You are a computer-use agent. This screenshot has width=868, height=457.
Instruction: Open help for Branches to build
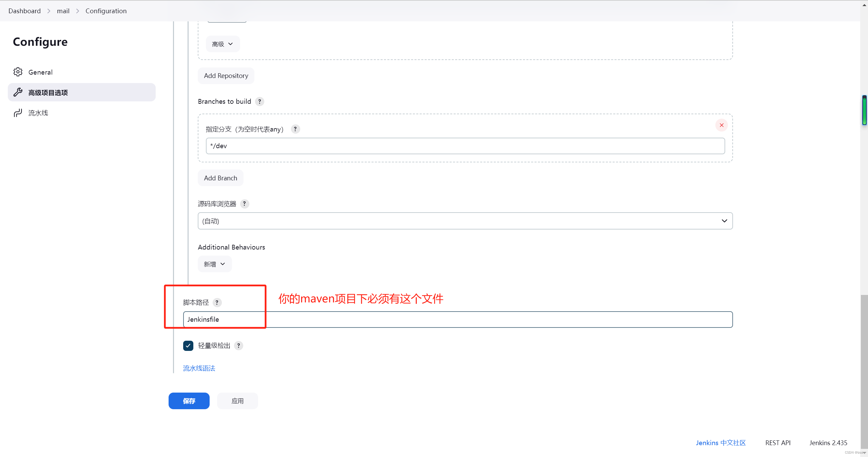click(x=259, y=101)
